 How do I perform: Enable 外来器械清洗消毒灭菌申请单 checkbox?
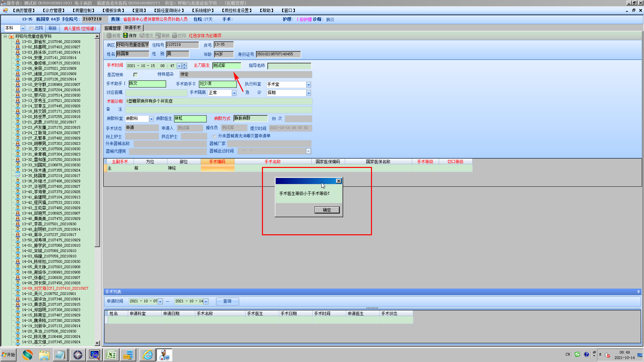coord(214,136)
